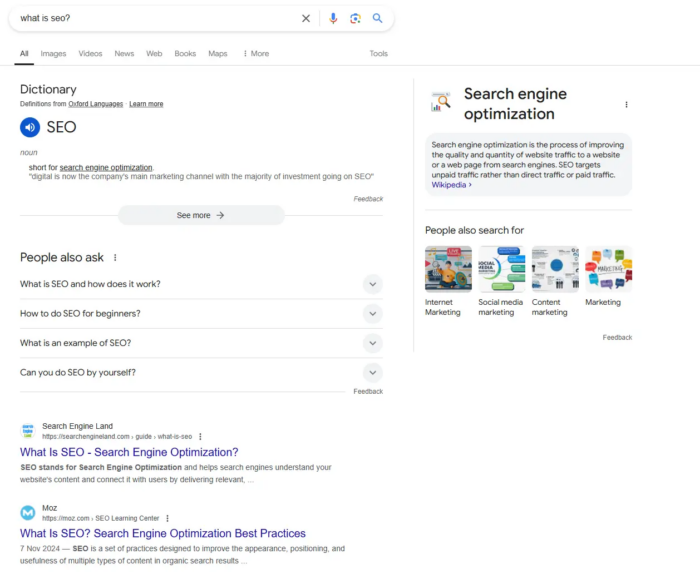Click the moz.com SEO Learning Center breadcrumb

pos(100,518)
